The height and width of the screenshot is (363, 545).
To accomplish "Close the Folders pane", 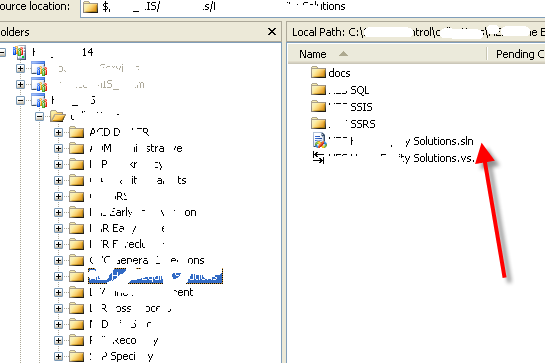I will click(x=272, y=32).
